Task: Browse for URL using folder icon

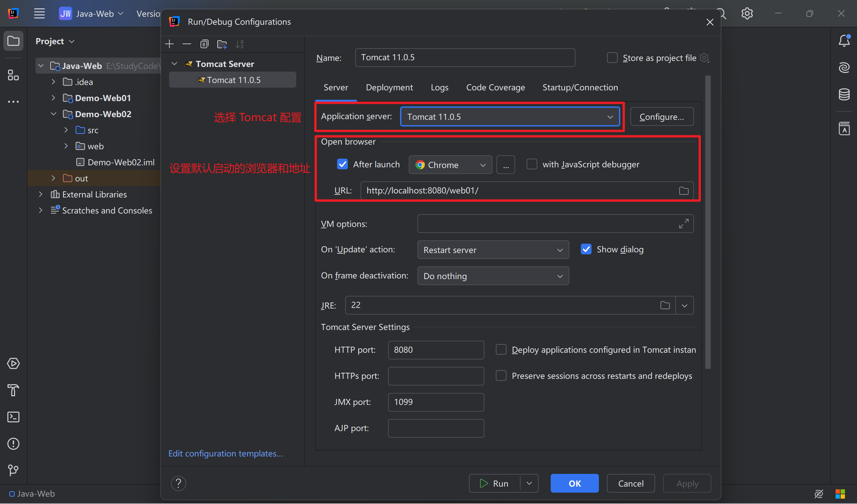Action: point(684,191)
